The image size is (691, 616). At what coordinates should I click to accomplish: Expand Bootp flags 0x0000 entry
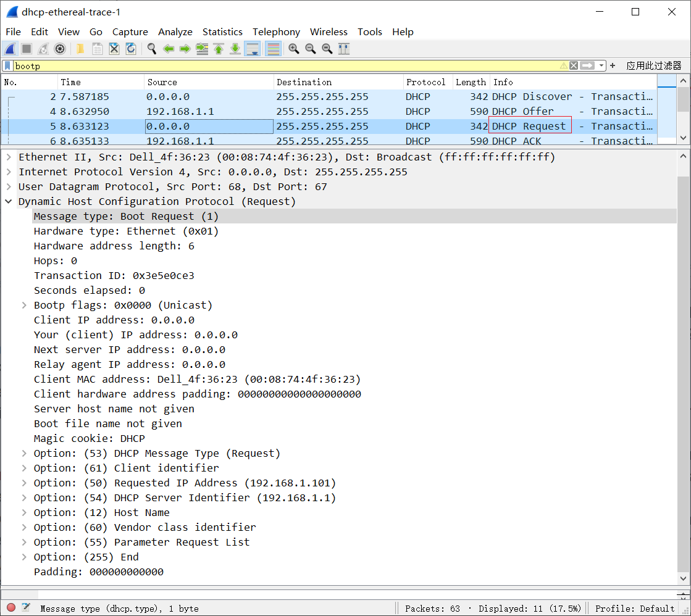tap(24, 305)
